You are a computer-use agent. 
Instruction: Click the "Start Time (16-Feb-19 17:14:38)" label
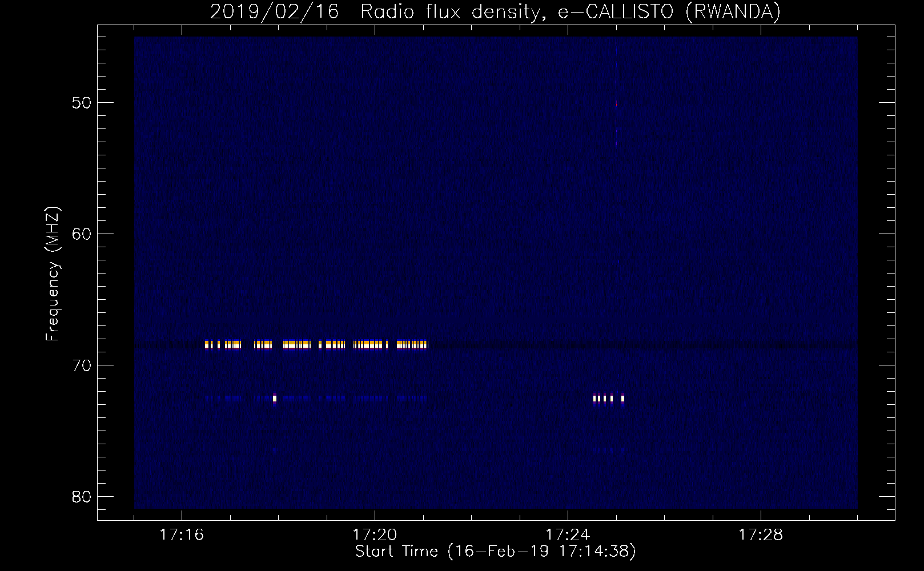pyautogui.click(x=495, y=552)
